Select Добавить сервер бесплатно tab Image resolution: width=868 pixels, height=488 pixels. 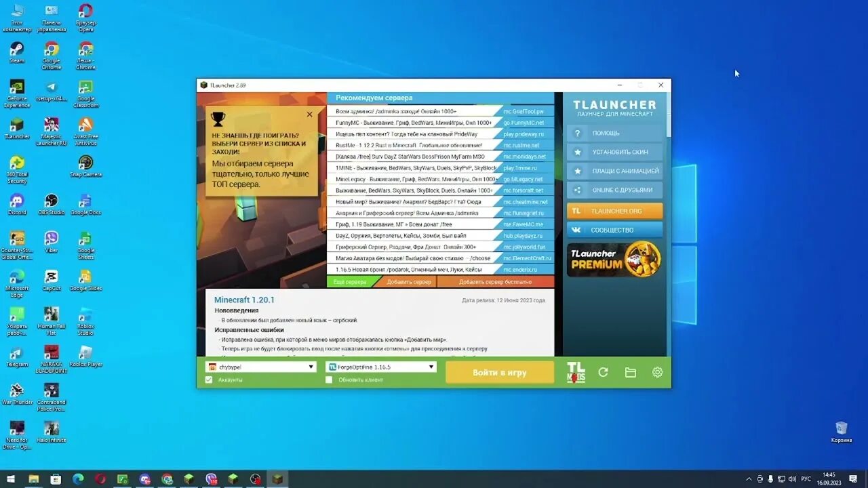point(495,281)
